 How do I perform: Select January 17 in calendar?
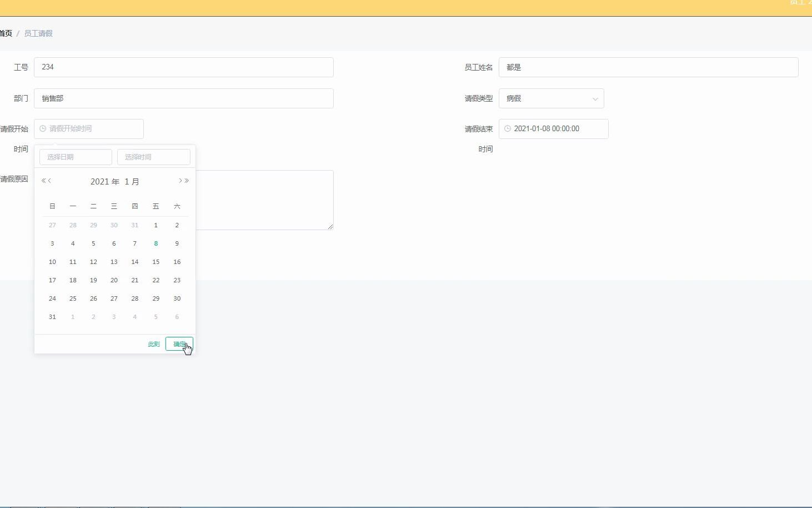[52, 280]
